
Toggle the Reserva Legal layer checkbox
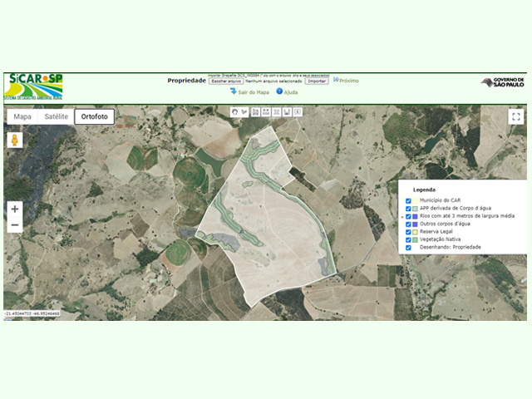click(x=408, y=232)
